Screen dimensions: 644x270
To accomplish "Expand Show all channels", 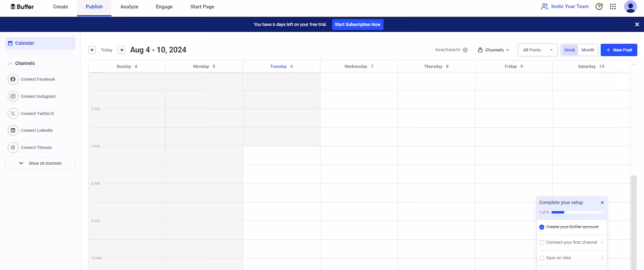I will tap(40, 163).
